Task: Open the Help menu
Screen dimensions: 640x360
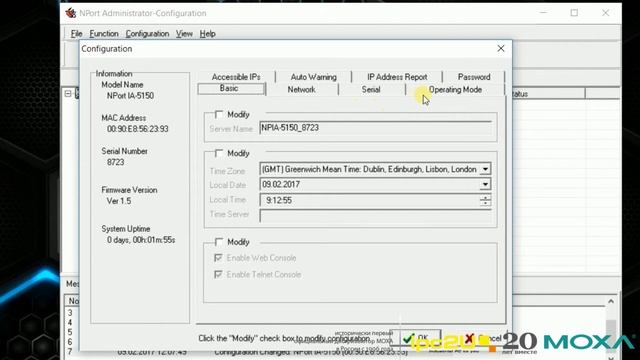Action: 207,34
